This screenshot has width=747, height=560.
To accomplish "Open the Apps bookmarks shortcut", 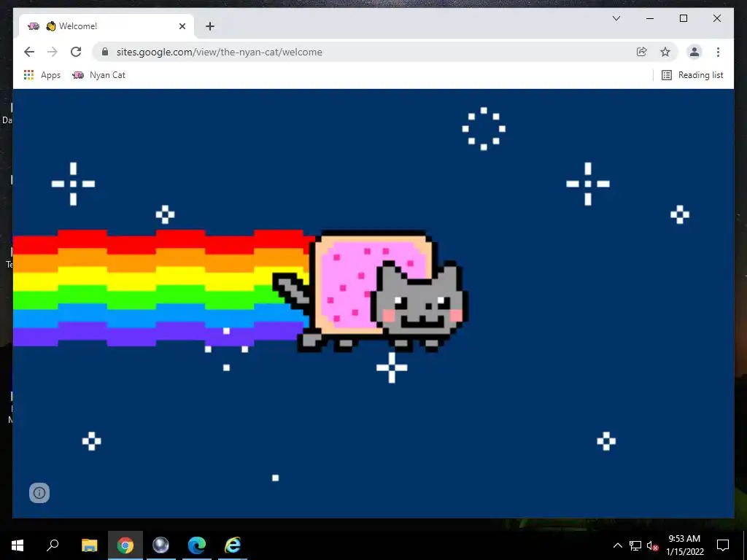I will pyautogui.click(x=42, y=75).
